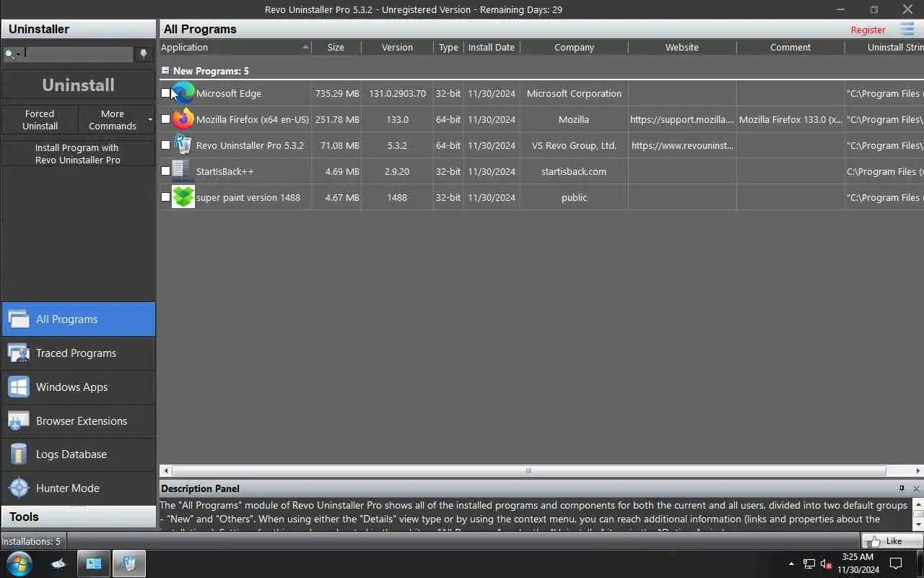Open the Windows Apps module
The image size is (924, 578).
tap(78, 387)
